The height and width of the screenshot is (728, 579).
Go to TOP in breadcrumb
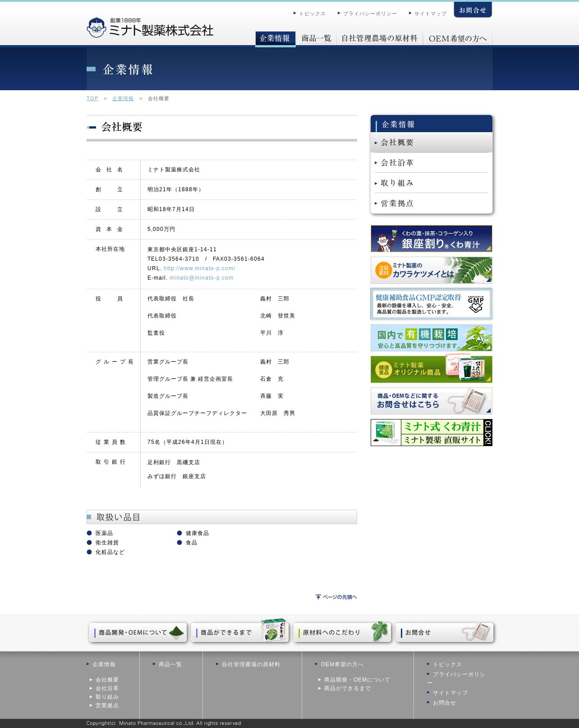point(92,98)
